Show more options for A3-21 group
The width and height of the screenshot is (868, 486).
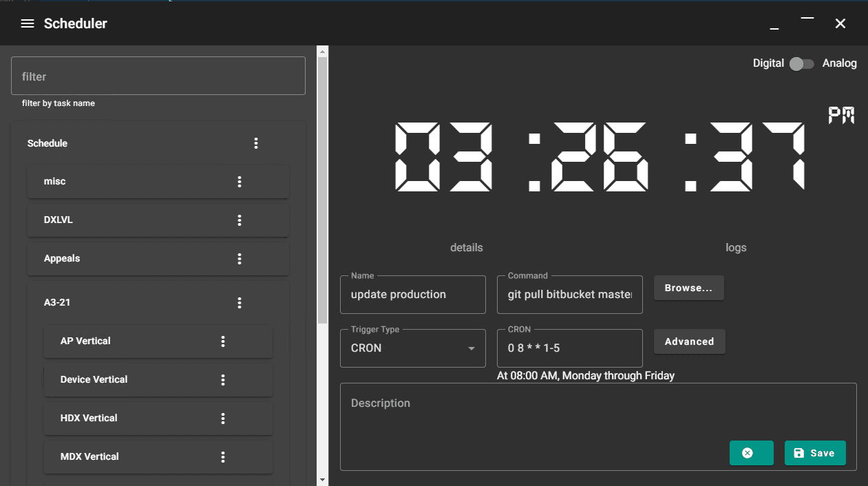point(240,303)
